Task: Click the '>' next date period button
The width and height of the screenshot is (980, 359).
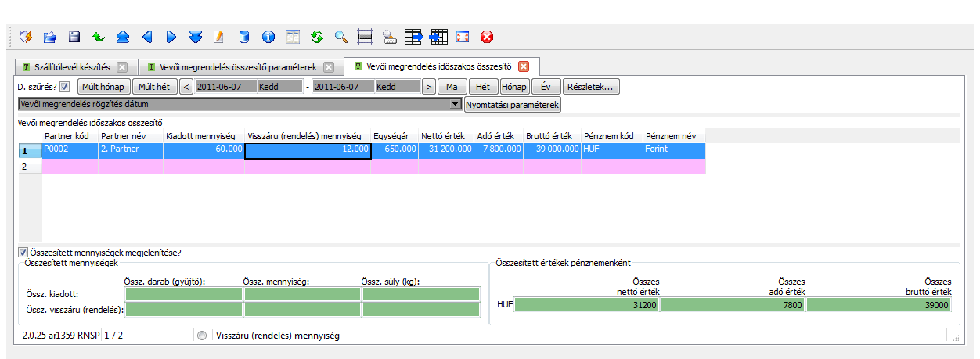Action: 428,87
